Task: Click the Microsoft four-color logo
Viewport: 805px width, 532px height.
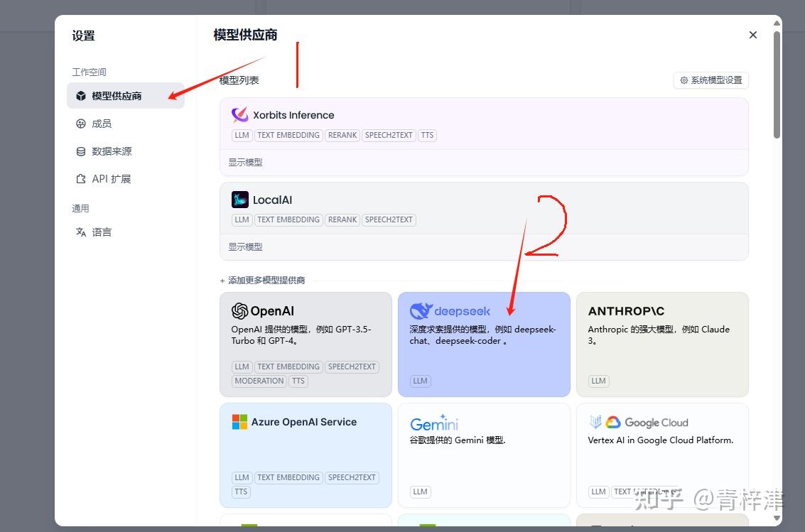Action: click(239, 422)
